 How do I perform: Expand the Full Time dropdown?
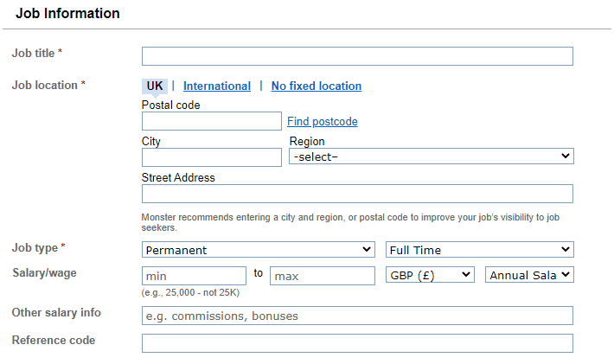(479, 250)
